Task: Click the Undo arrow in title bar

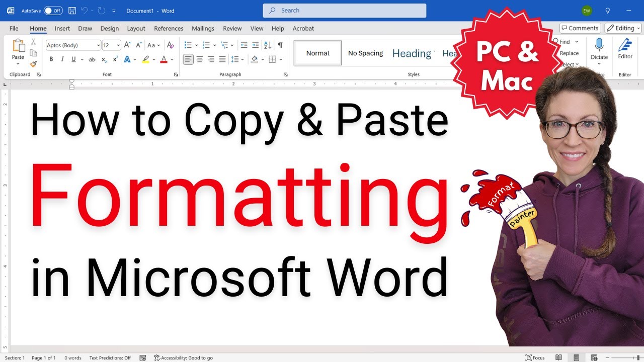Action: point(85,11)
